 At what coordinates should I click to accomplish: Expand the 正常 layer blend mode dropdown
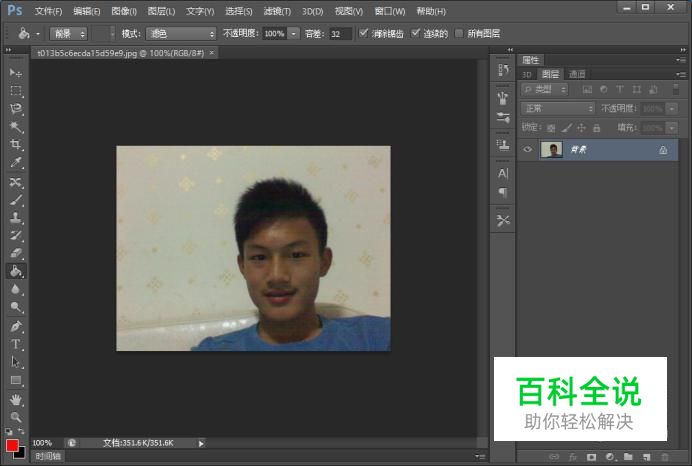coord(558,108)
